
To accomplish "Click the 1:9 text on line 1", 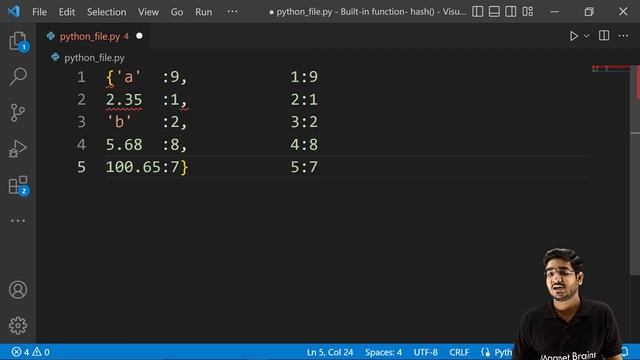I will pos(304,77).
